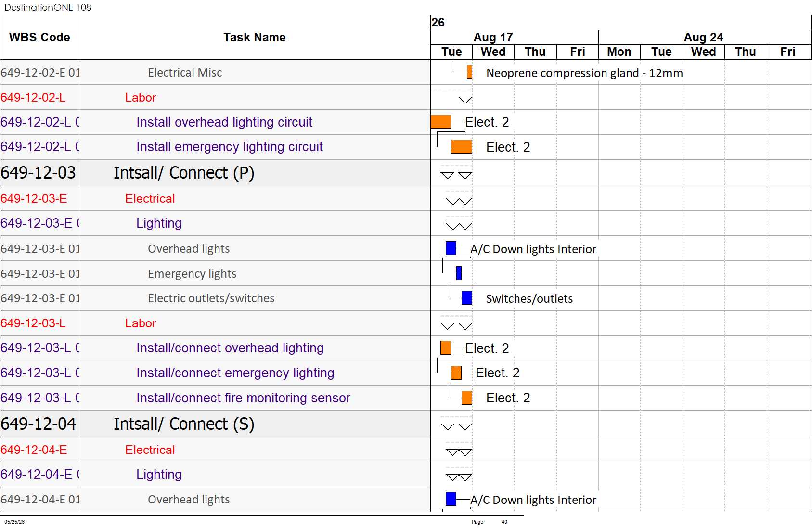This screenshot has width=812, height=528.
Task: Click WBS code 649-12-04
Action: click(x=39, y=424)
